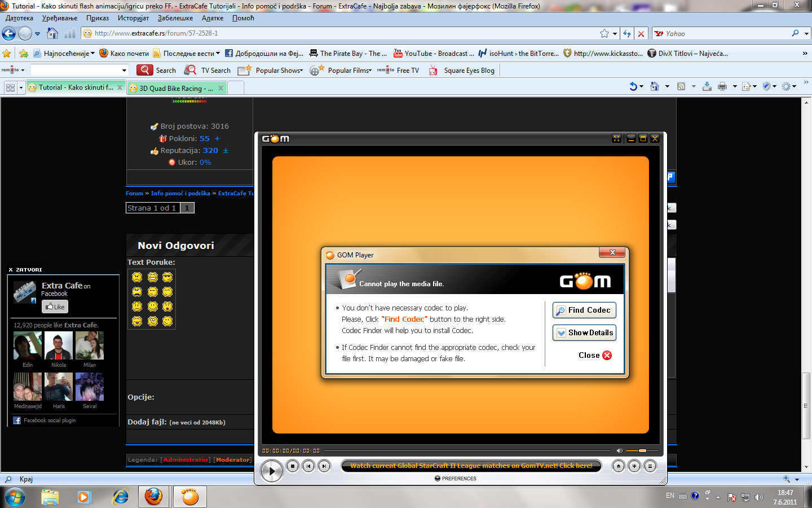This screenshot has width=812, height=508.
Task: Open the Историјат menu
Action: [133, 18]
